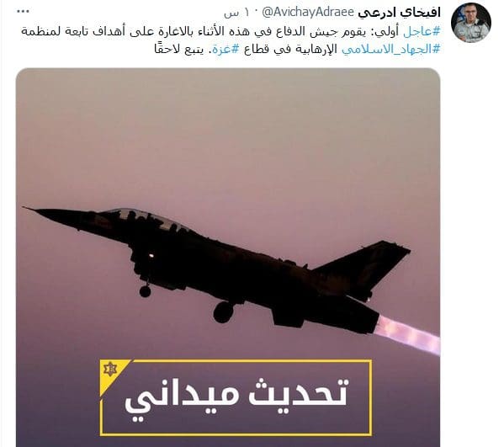Viewport: 504px width, 447px height.
Task: Click the star emblem on the yellow corner
Action: coord(110,369)
